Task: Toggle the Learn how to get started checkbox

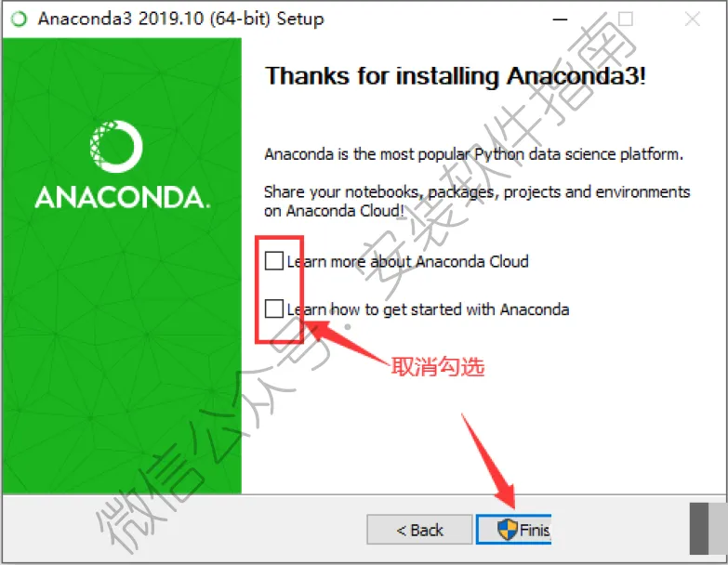Action: pyautogui.click(x=274, y=309)
